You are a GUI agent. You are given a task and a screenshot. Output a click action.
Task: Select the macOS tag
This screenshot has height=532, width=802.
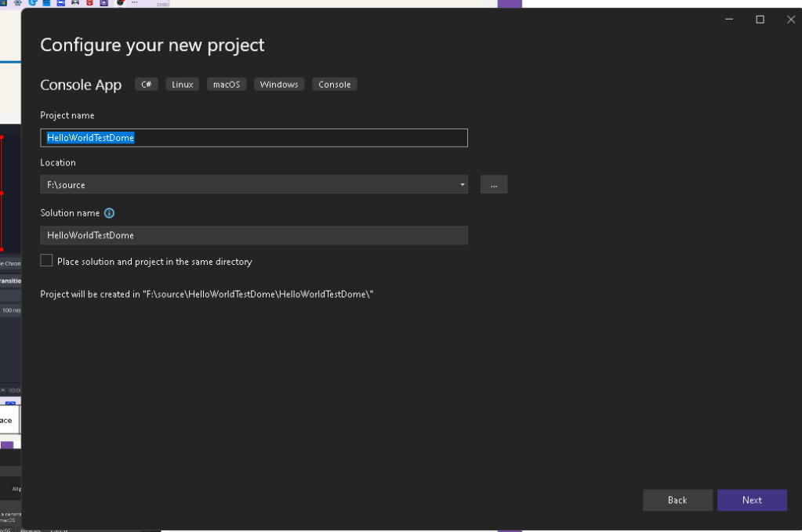point(227,85)
